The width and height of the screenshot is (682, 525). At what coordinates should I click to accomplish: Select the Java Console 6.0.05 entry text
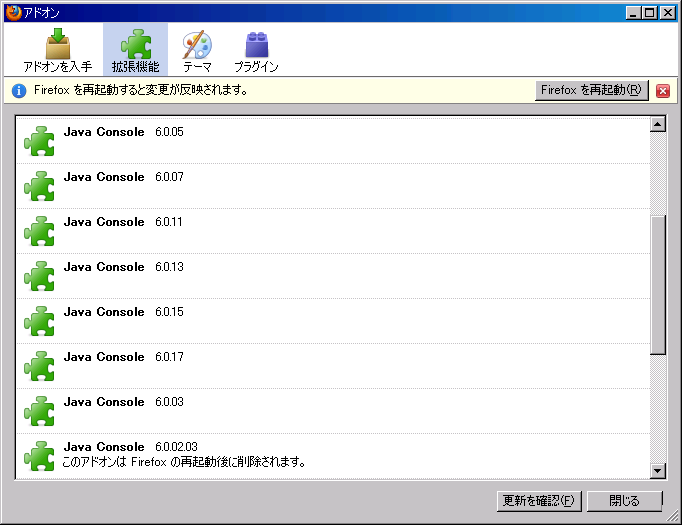pos(124,132)
